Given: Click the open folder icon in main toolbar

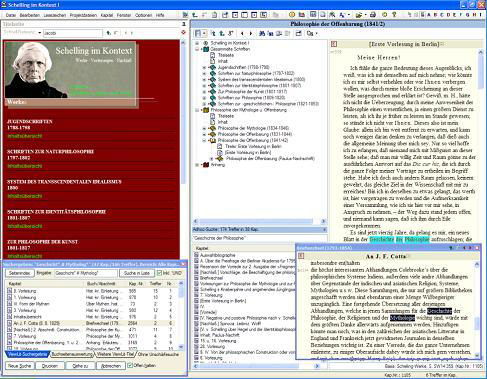Looking at the screenshot, I should coord(359,15).
